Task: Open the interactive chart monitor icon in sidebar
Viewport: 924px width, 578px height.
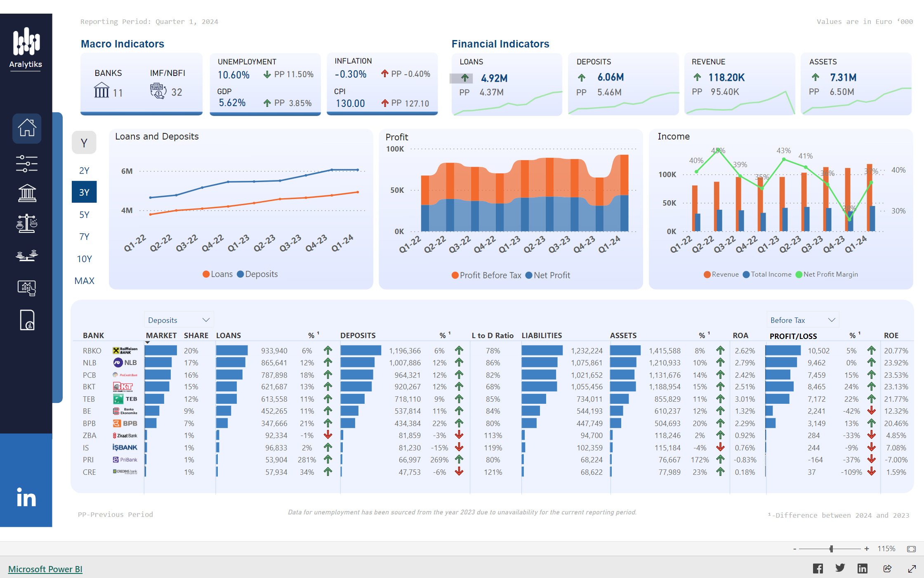Action: click(27, 288)
